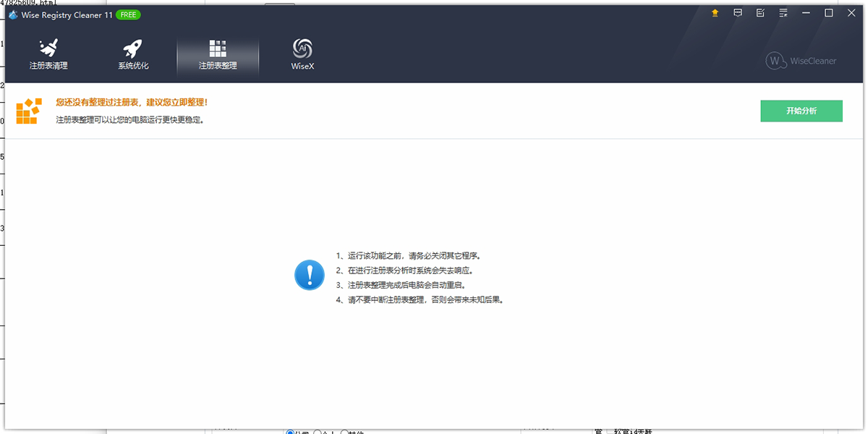The height and width of the screenshot is (434, 868).
Task: Click the edit note icon in title bar
Action: 760,13
